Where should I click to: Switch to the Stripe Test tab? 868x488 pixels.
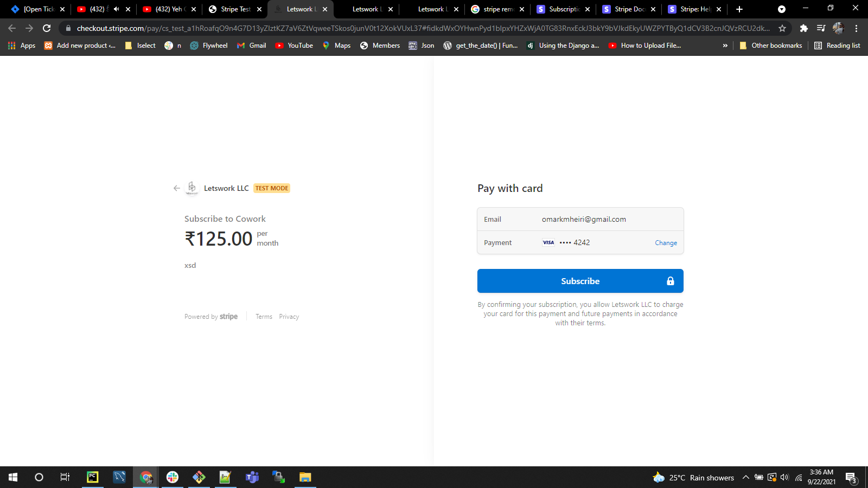coord(235,9)
